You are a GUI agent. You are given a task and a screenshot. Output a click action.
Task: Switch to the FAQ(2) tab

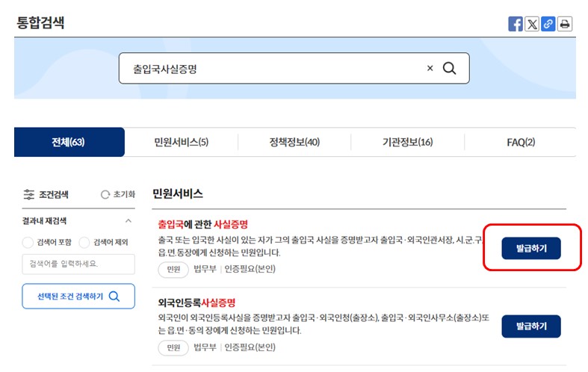coord(521,142)
